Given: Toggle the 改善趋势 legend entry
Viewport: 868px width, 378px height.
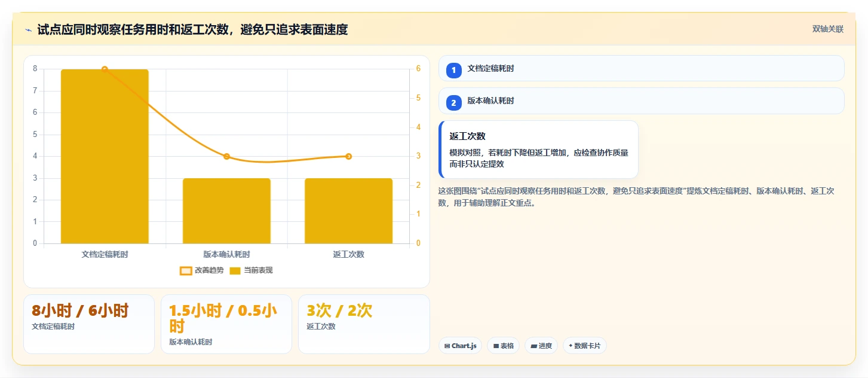Looking at the screenshot, I should click(202, 270).
